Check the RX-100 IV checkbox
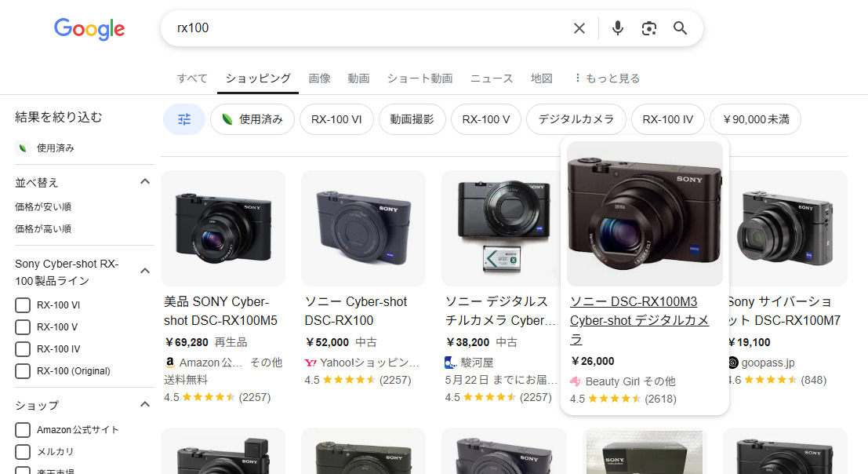The width and height of the screenshot is (868, 474). pos(23,349)
